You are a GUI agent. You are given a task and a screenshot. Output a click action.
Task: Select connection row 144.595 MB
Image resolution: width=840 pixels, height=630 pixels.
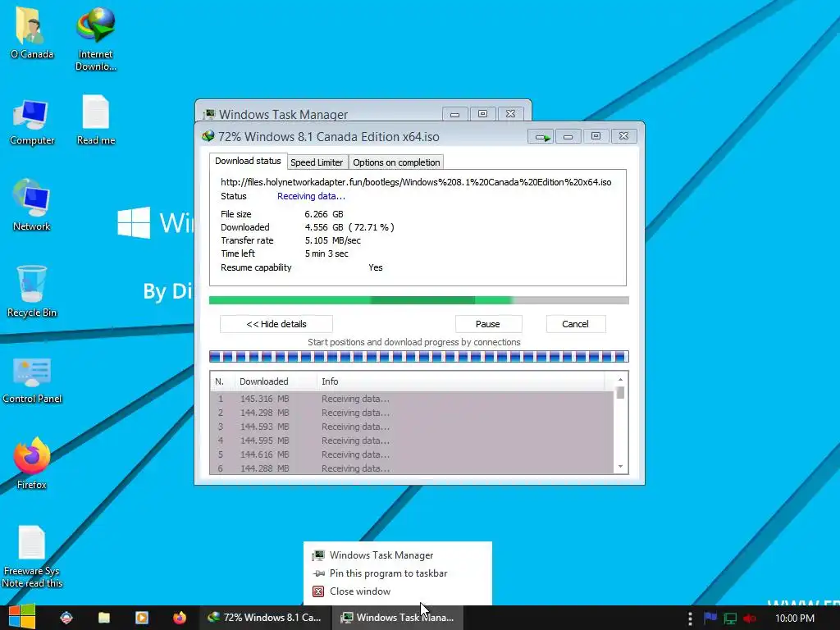point(412,441)
